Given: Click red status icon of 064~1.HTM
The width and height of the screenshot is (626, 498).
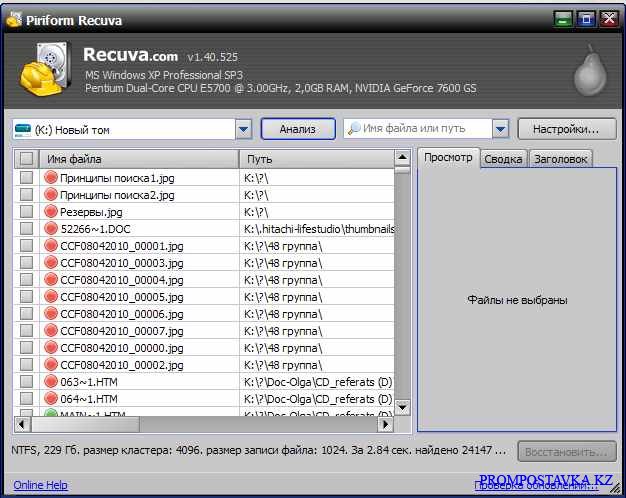Looking at the screenshot, I should tap(51, 398).
